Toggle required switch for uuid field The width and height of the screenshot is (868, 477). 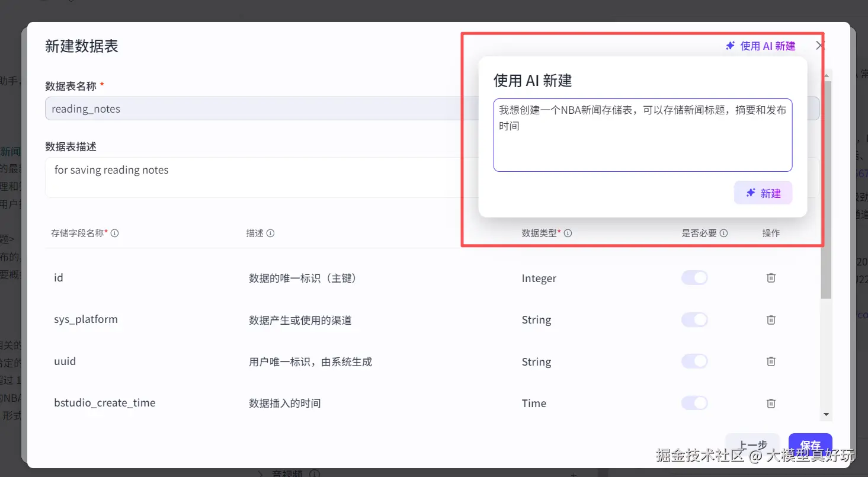[694, 361]
